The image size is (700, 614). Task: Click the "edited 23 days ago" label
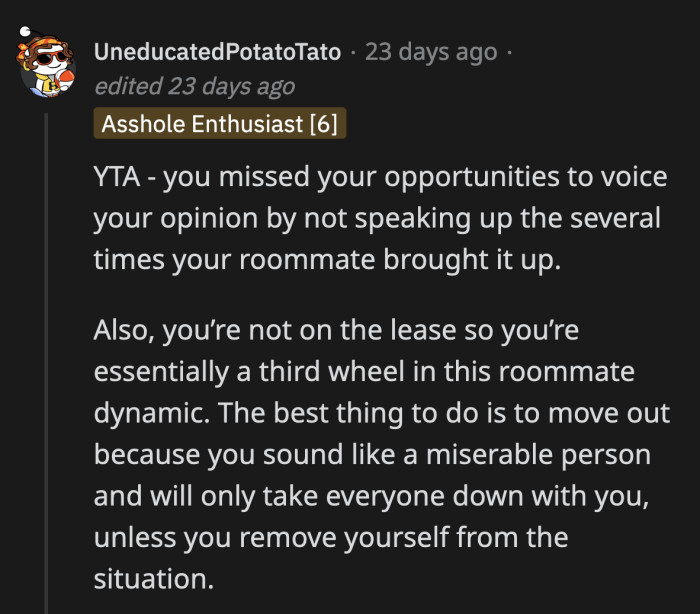tap(194, 87)
